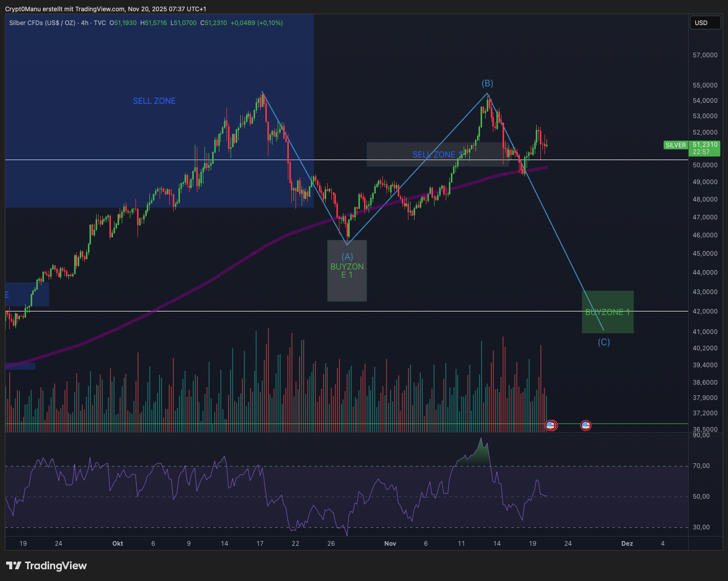Click the Silber CFDs symbol title

pyautogui.click(x=42, y=23)
